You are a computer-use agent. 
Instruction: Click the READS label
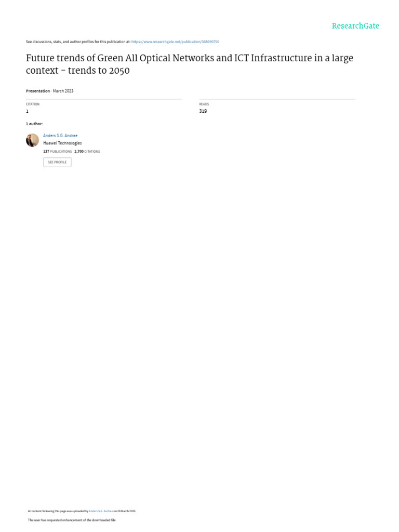(x=204, y=104)
